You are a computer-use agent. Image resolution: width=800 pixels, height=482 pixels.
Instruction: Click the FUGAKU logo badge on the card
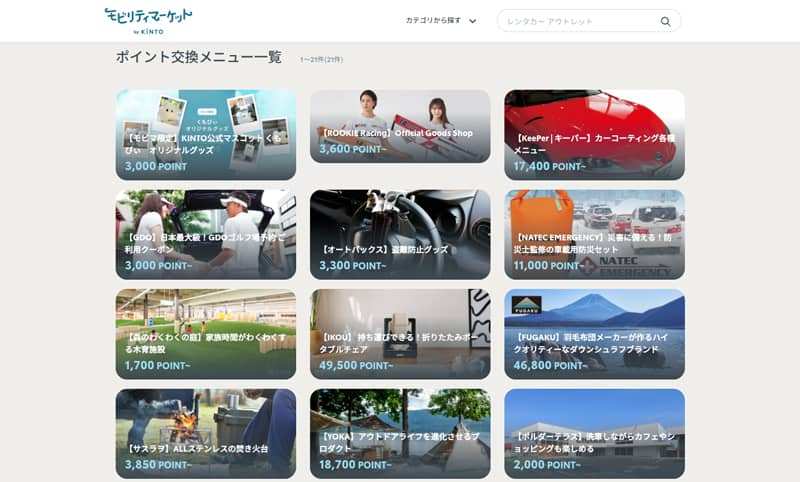[x=527, y=305]
